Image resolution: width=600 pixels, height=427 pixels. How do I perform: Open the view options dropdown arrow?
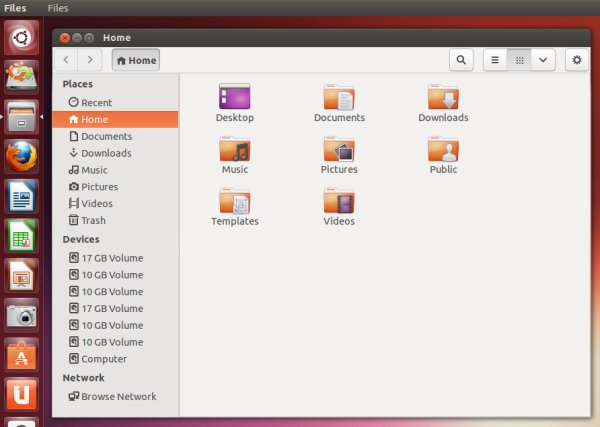click(x=543, y=60)
